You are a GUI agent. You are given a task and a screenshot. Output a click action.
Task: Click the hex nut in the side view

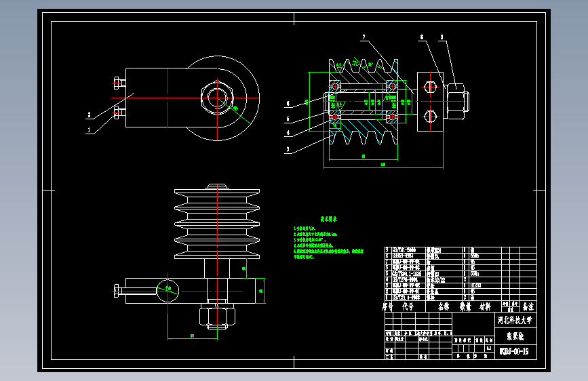[x=217, y=98]
